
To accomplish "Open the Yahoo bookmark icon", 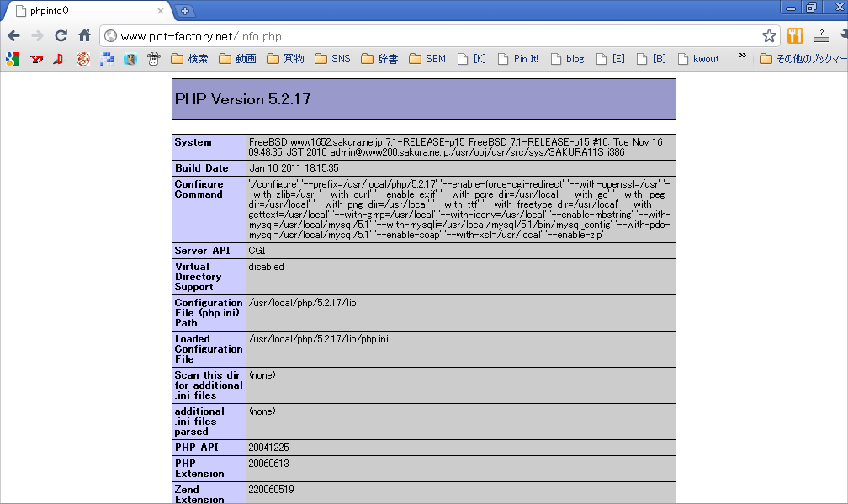I will click(x=36, y=59).
